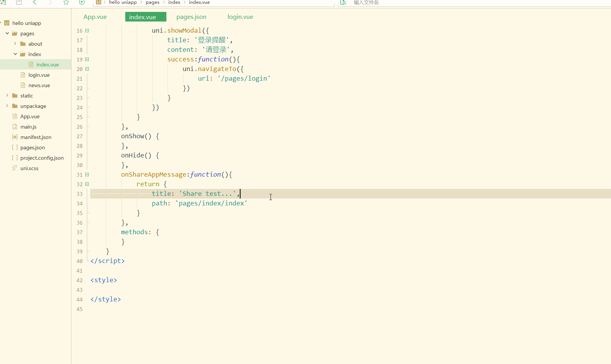
Task: Fold code block at line 20
Action: click(x=87, y=69)
